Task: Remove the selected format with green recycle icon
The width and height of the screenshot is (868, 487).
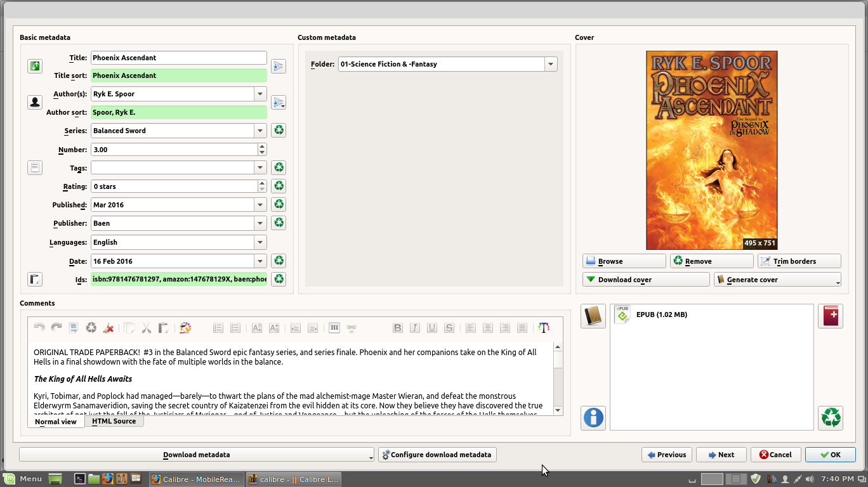Action: click(831, 418)
